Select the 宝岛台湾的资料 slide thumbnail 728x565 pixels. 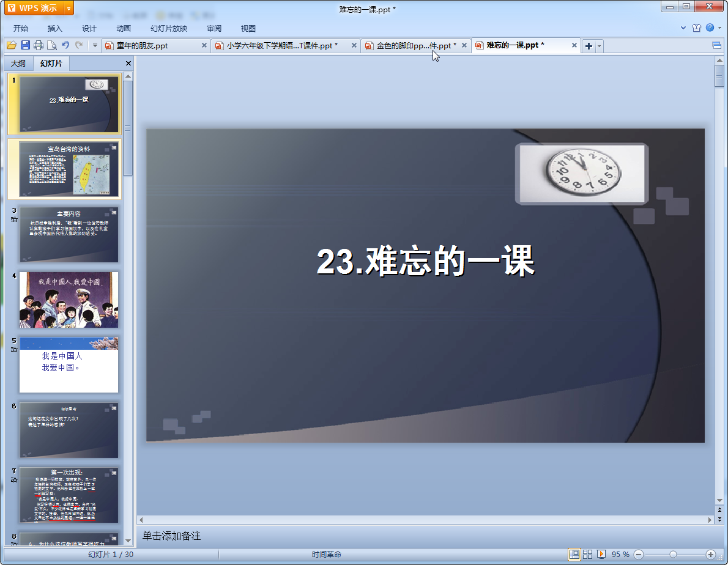(69, 169)
